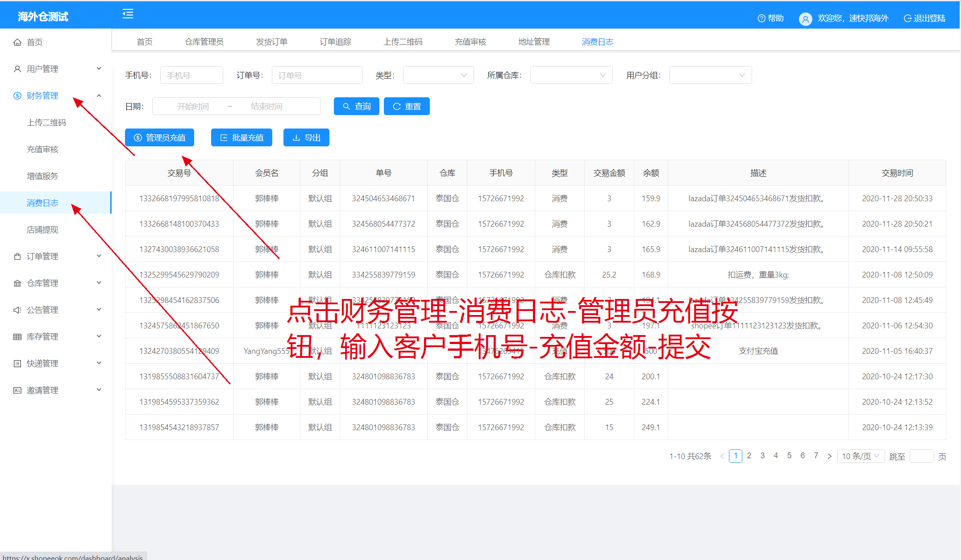Click the home icon in sidebar
This screenshot has height=560, width=961.
[17, 42]
